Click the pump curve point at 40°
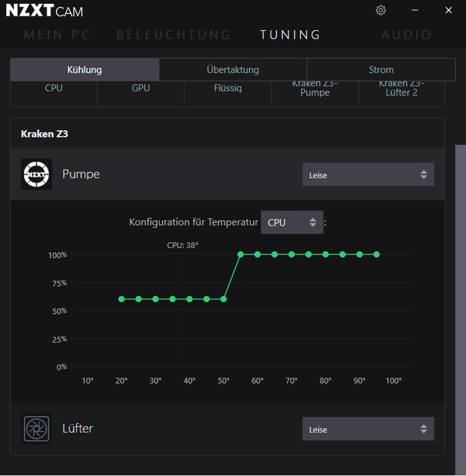This screenshot has height=476, width=466. 189,299
